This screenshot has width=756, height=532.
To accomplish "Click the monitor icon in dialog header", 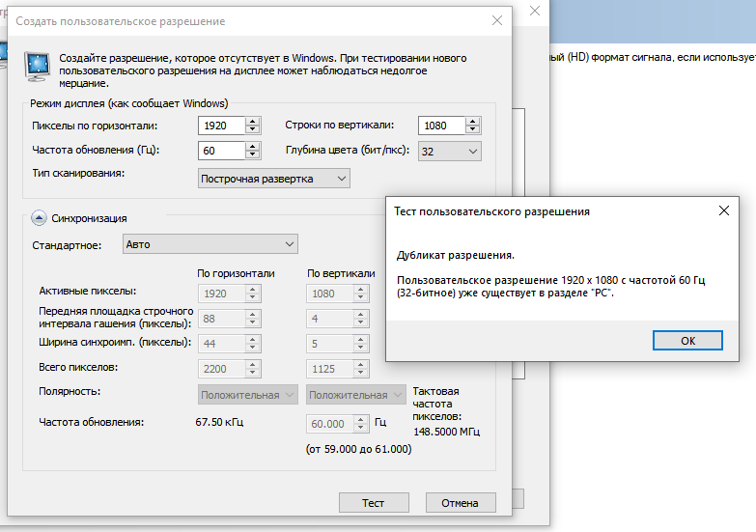I will click(x=40, y=68).
